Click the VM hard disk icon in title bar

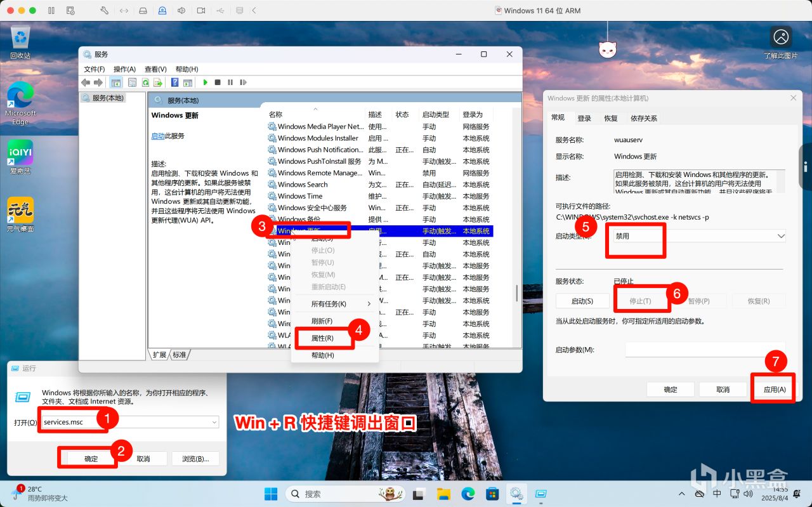143,11
